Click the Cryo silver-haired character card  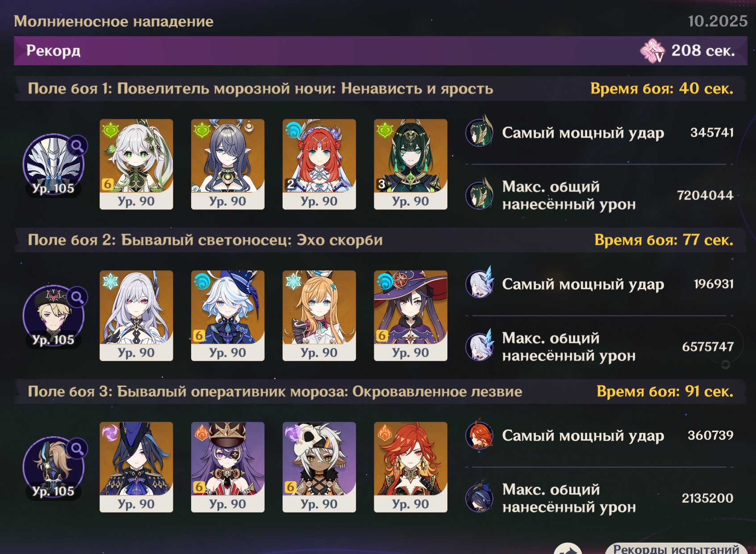136,316
